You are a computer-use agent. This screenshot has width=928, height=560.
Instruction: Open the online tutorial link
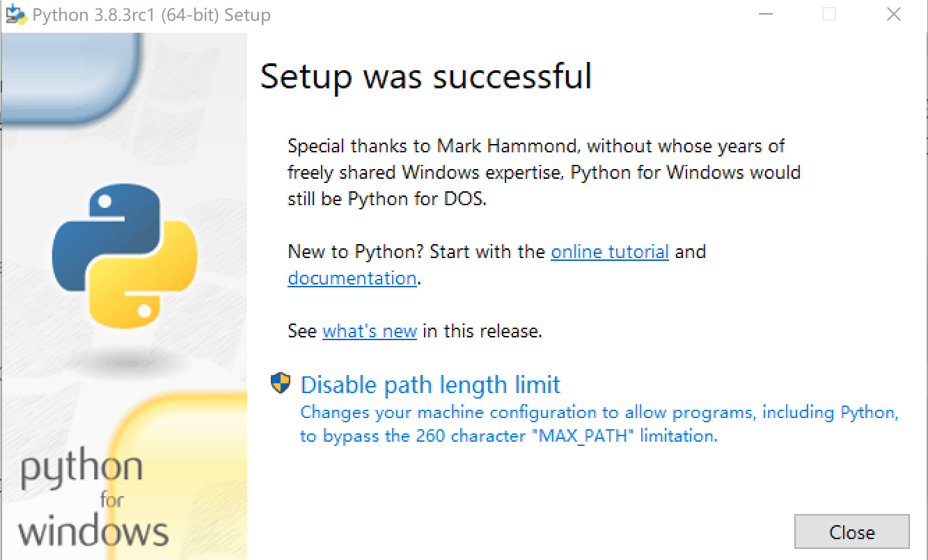pyautogui.click(x=609, y=252)
